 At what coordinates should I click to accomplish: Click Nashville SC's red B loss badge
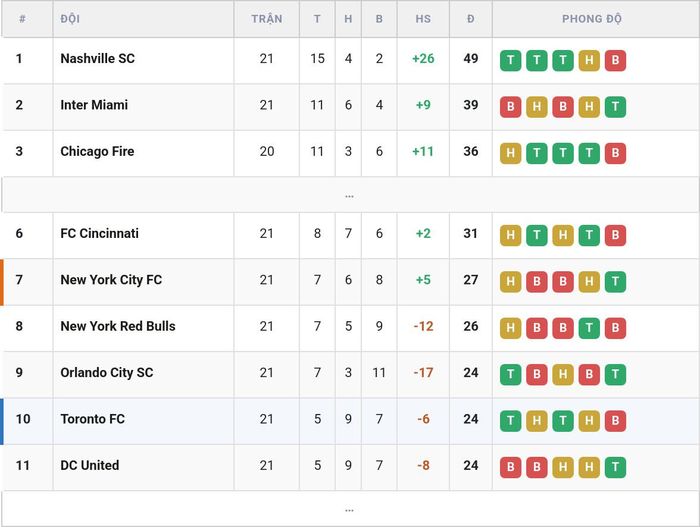coord(615,60)
